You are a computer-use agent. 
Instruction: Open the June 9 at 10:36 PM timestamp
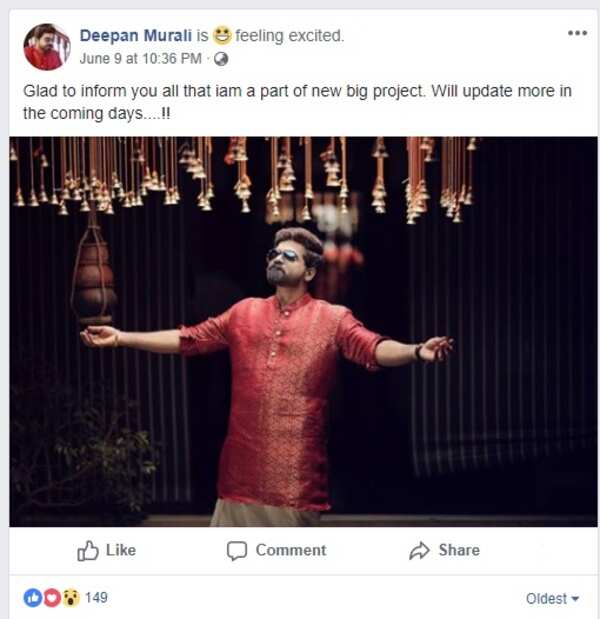tap(154, 58)
